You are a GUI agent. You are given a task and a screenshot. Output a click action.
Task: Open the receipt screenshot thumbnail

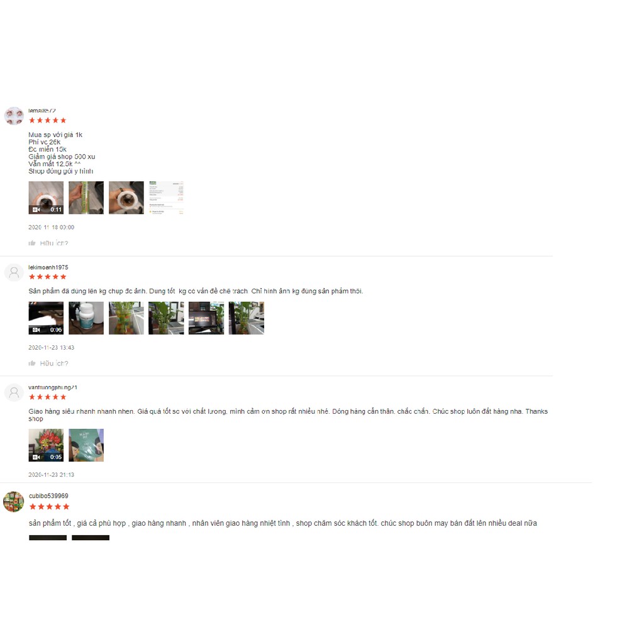click(166, 197)
